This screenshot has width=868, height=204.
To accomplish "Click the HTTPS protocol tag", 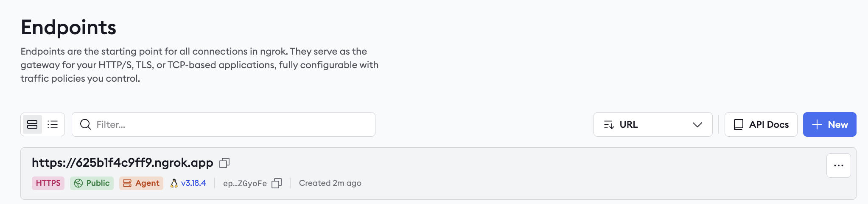I will click(48, 183).
